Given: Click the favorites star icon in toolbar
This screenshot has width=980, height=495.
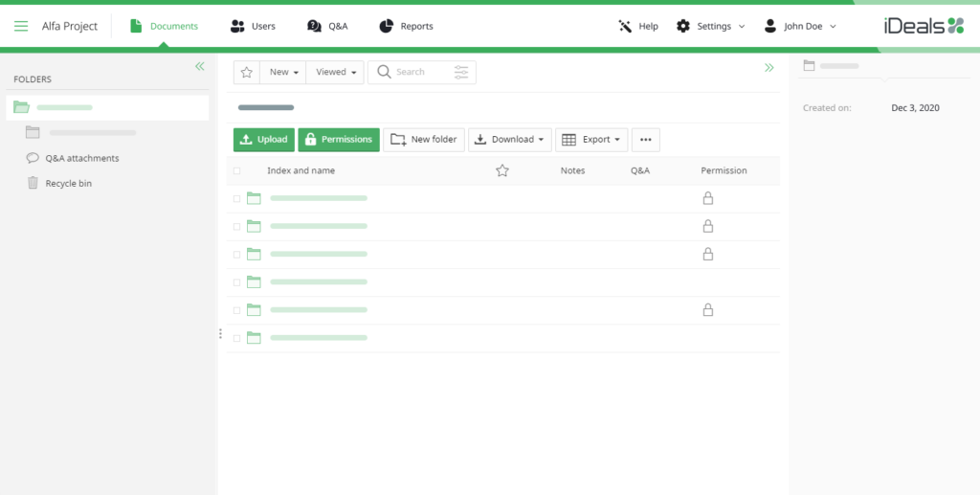Looking at the screenshot, I should pyautogui.click(x=246, y=72).
